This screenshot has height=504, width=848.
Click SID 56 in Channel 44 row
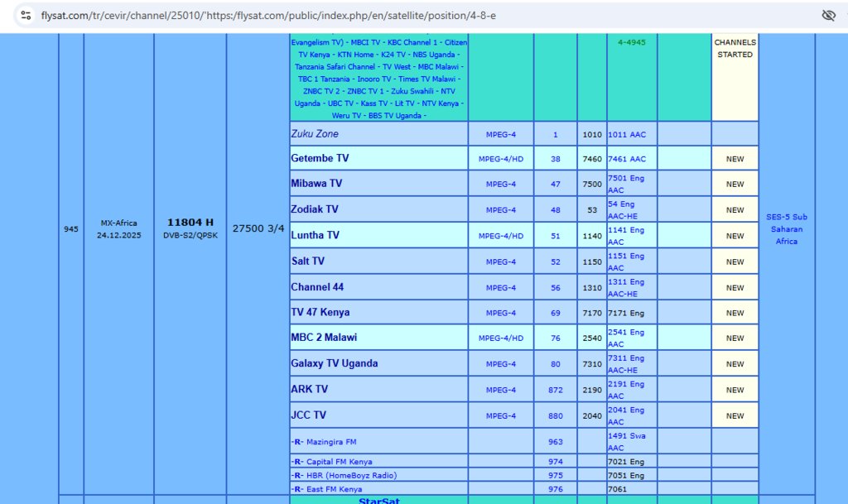(556, 288)
